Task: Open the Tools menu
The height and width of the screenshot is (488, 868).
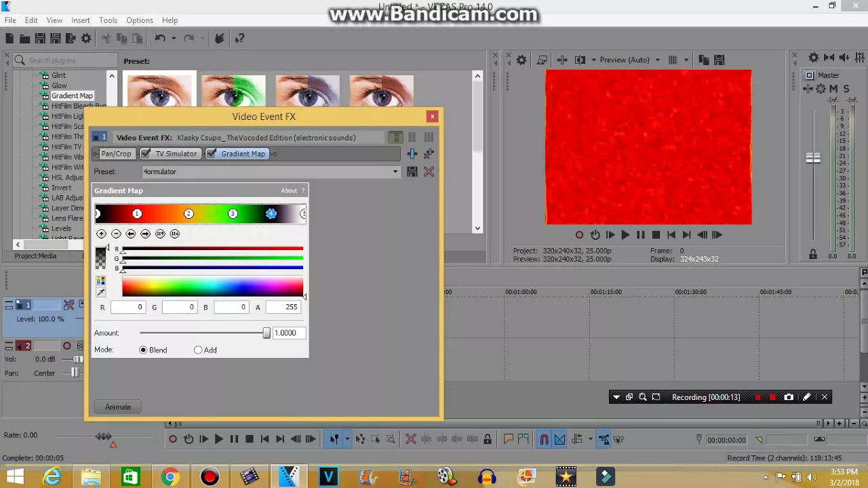Action: click(x=108, y=20)
